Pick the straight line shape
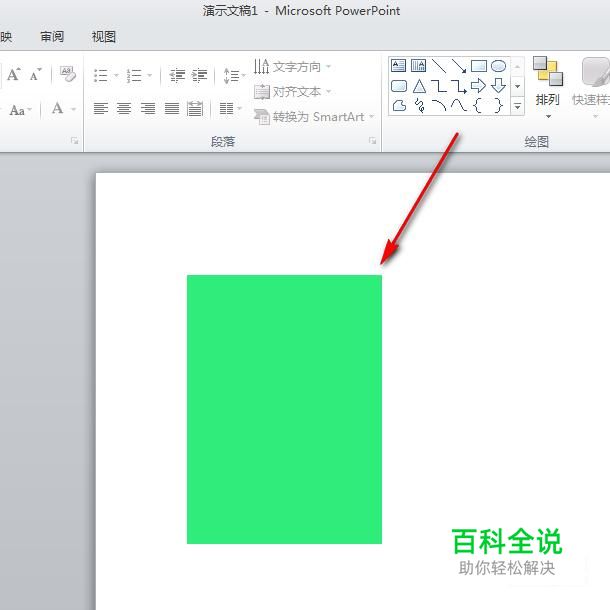 [x=439, y=66]
